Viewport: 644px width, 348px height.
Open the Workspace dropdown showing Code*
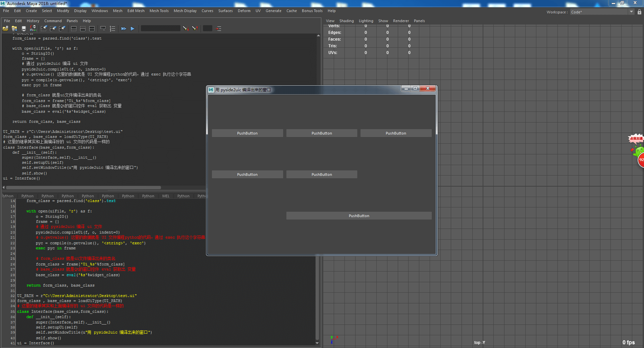602,12
